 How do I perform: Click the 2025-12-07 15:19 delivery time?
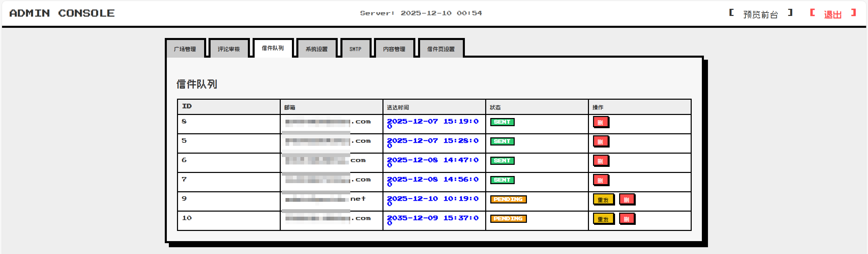tap(432, 122)
